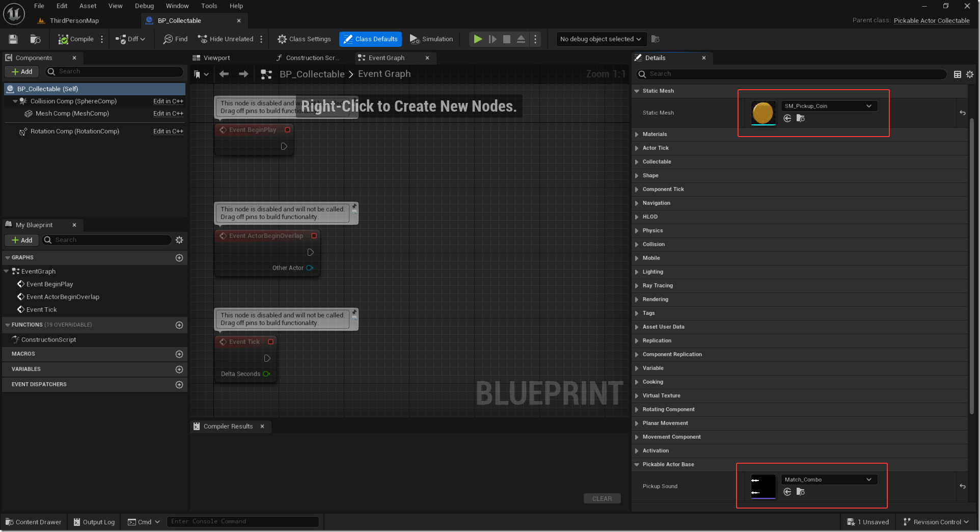Open debug object selection dropdown
980x532 pixels.
(601, 39)
